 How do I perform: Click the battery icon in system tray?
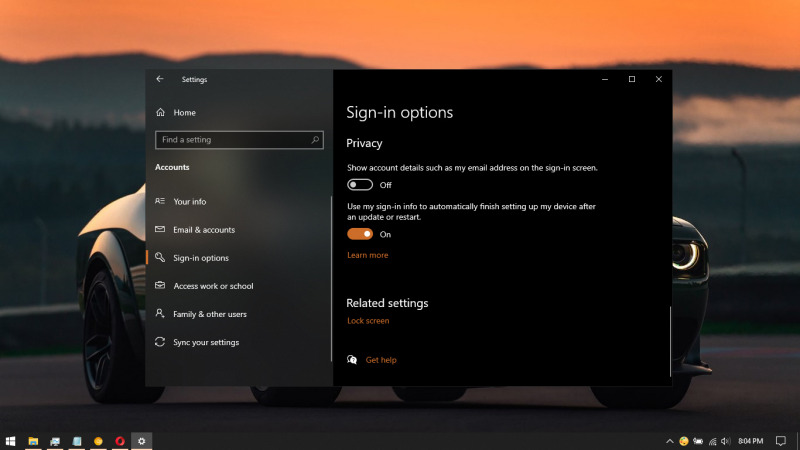(x=698, y=441)
